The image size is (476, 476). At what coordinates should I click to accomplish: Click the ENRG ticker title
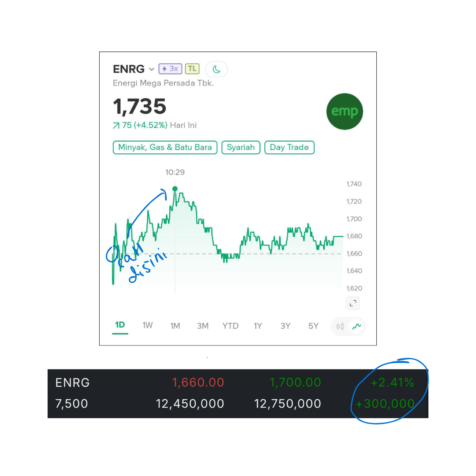(x=129, y=69)
